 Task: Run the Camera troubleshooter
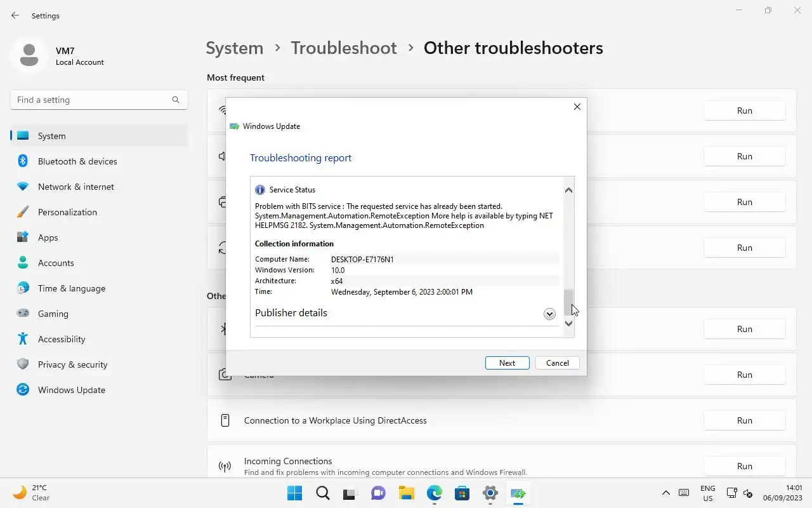pyautogui.click(x=745, y=375)
